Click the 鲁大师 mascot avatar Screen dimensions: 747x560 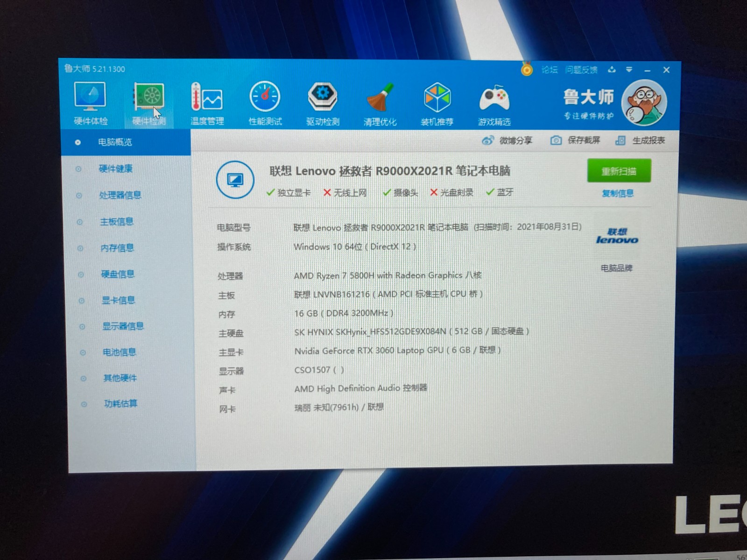coord(644,103)
